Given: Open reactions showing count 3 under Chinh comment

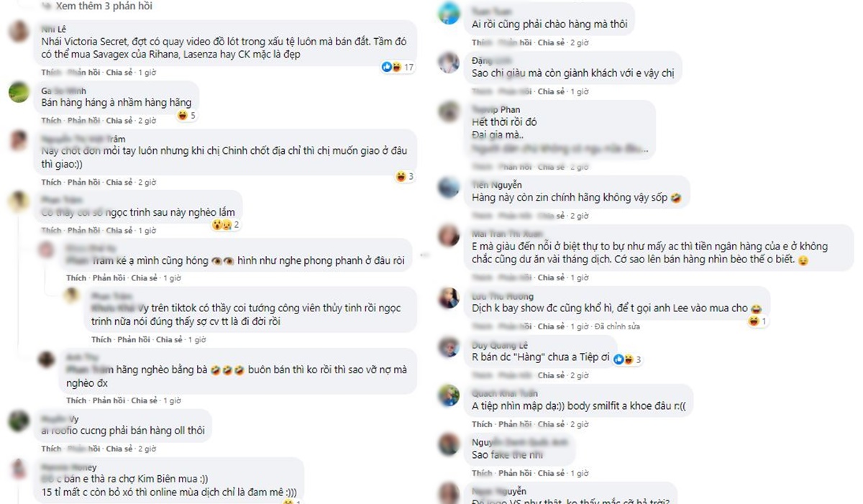Looking at the screenshot, I should (405, 177).
